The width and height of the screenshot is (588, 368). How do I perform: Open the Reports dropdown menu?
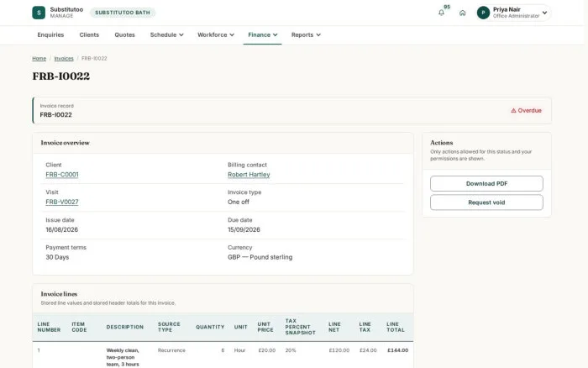pos(306,35)
